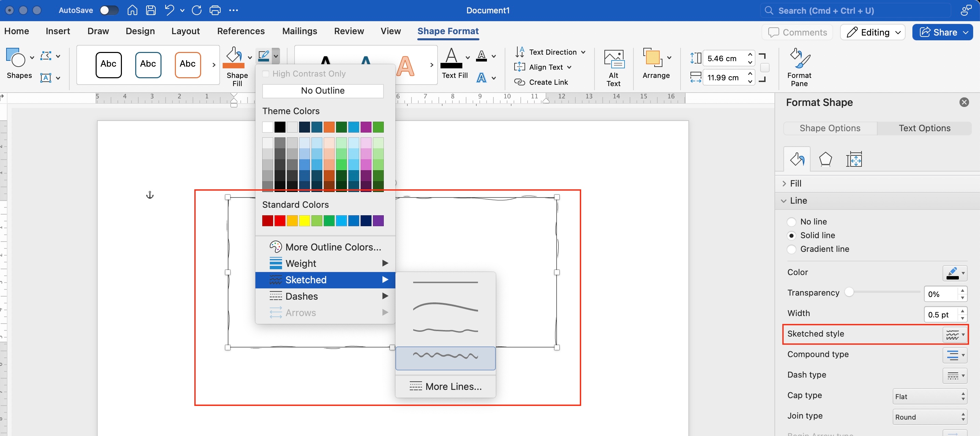
Task: Click the Arrange icon
Action: tap(652, 58)
